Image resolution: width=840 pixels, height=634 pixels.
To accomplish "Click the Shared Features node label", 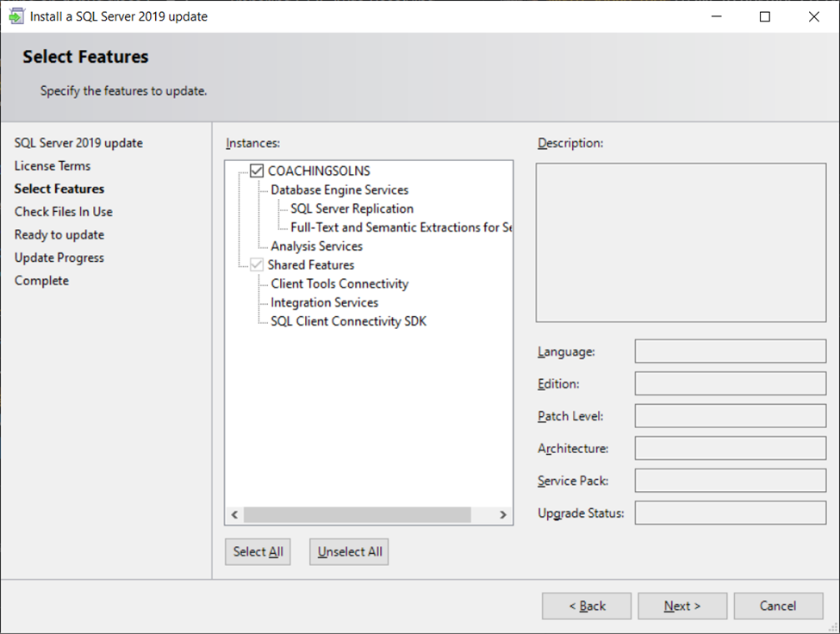I will pos(311,264).
